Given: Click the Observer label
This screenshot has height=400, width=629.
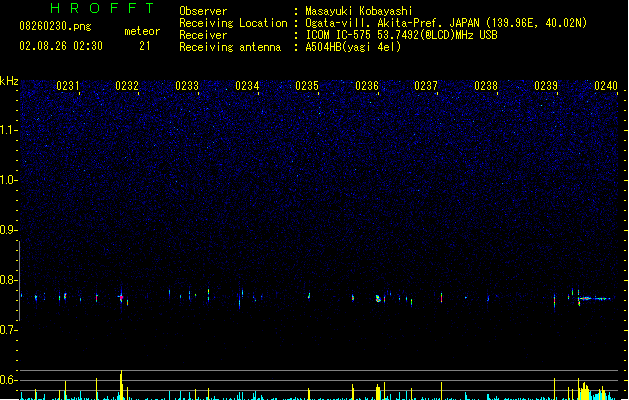Looking at the screenshot, I should pyautogui.click(x=203, y=11).
